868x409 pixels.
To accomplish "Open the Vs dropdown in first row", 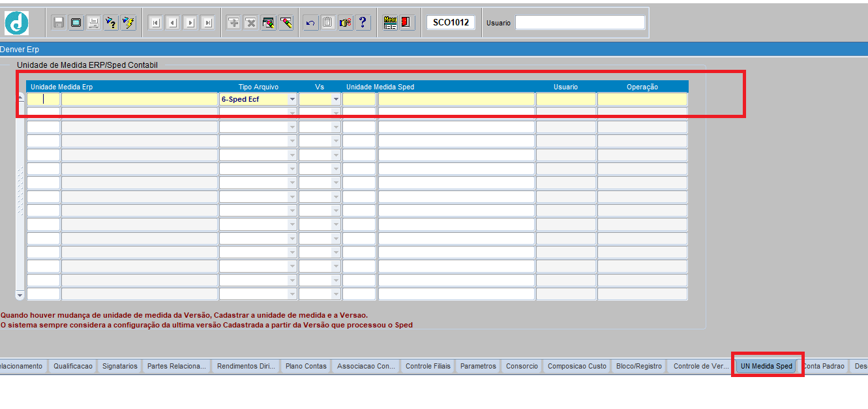I will pos(336,99).
